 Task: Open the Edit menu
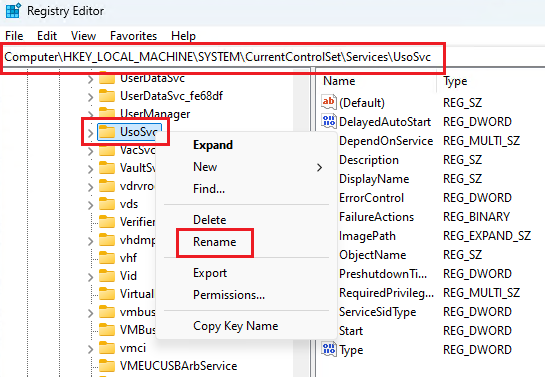47,36
